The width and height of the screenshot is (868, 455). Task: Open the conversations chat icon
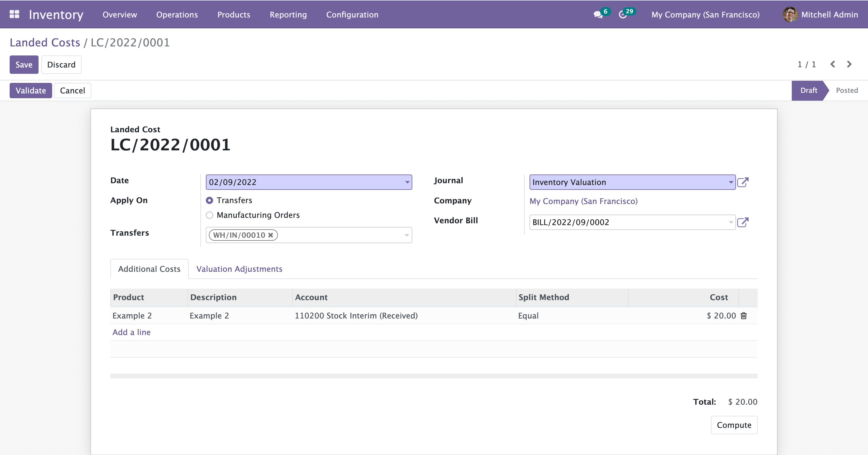tap(598, 14)
